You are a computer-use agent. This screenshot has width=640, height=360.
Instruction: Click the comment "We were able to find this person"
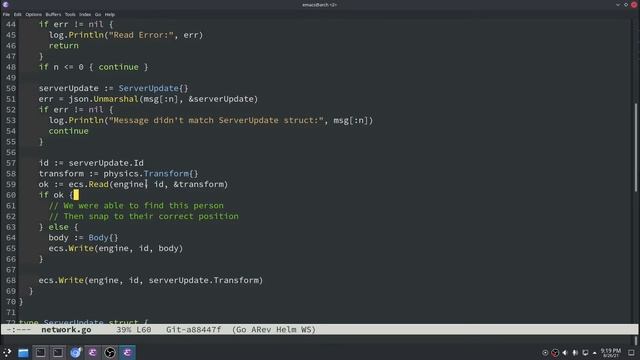136,205
